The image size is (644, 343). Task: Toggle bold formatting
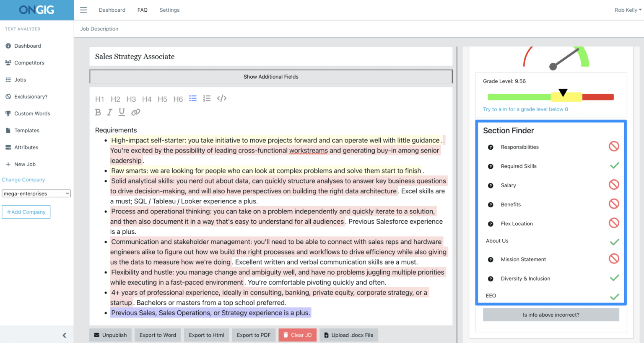click(98, 112)
